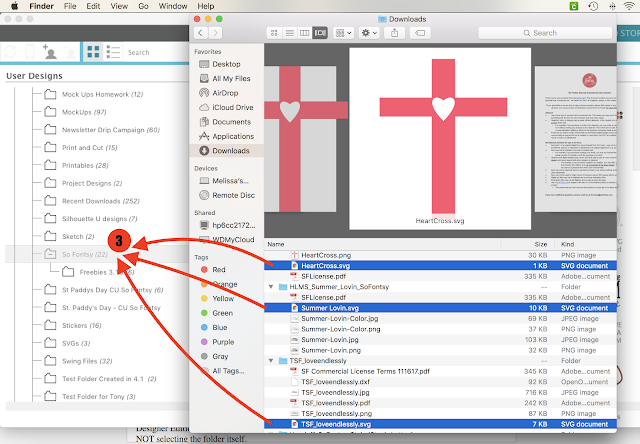Click the Share toolbar button

coord(395,33)
